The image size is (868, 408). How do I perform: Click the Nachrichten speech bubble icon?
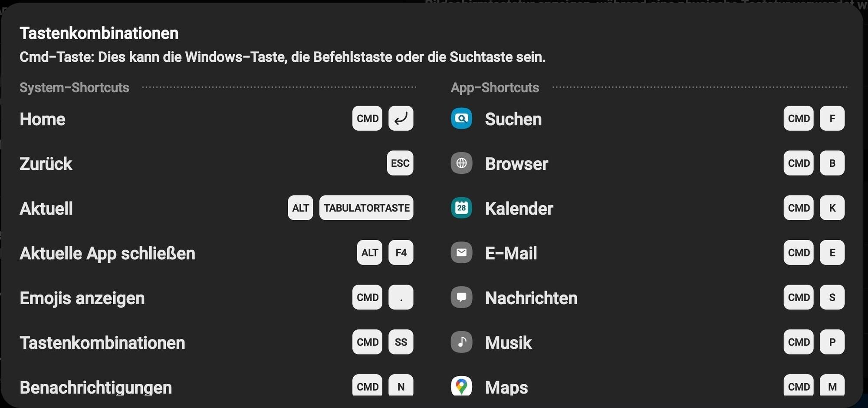coord(461,298)
